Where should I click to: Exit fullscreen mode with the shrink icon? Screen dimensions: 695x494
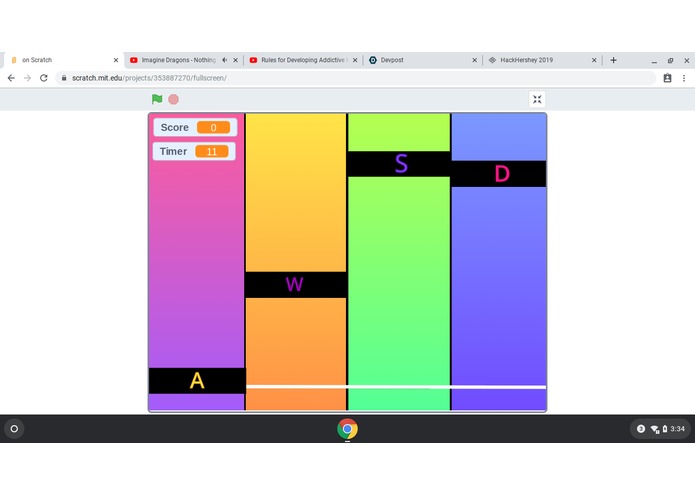(537, 99)
